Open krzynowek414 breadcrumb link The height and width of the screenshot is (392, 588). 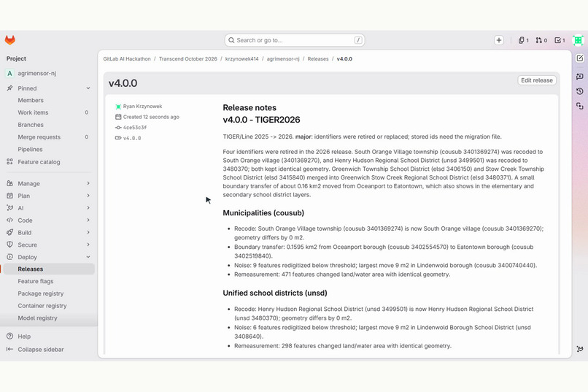coord(242,59)
